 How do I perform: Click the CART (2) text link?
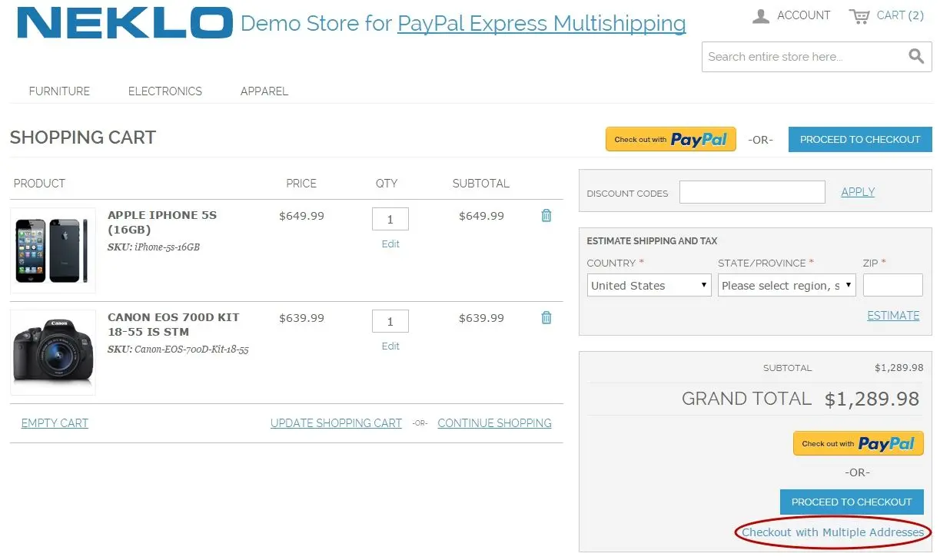click(x=900, y=15)
